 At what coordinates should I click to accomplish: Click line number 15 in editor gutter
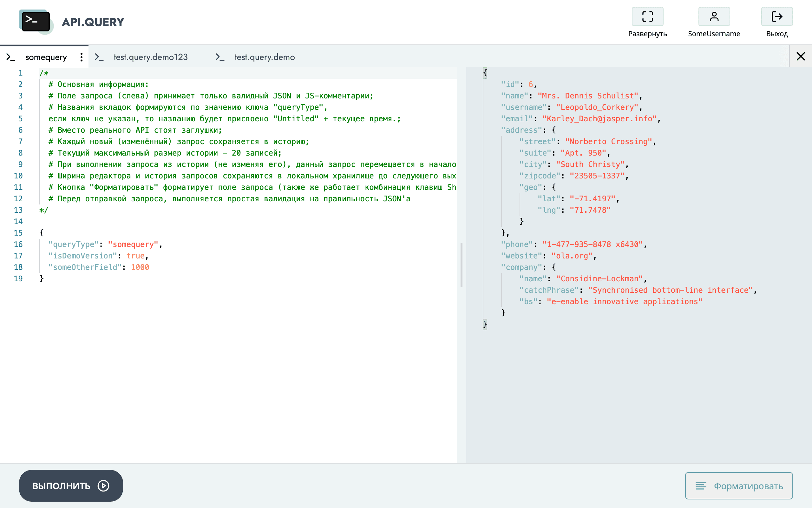tap(18, 233)
